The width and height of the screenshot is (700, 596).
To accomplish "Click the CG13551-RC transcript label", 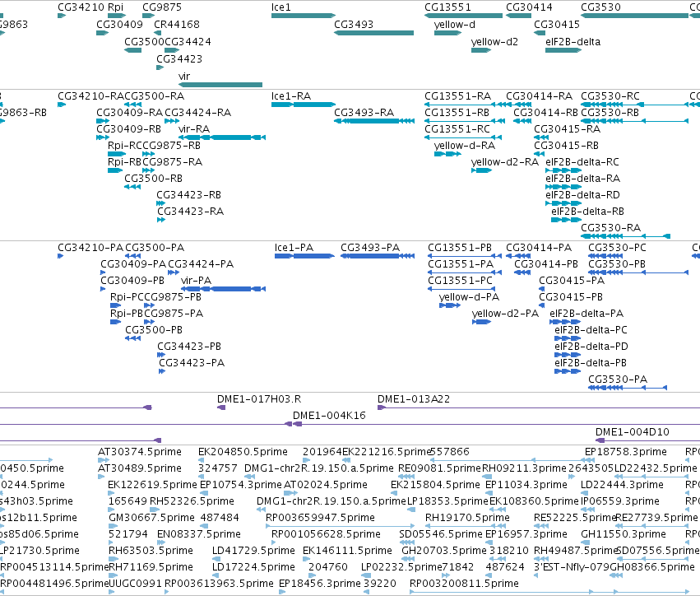I will tap(457, 129).
